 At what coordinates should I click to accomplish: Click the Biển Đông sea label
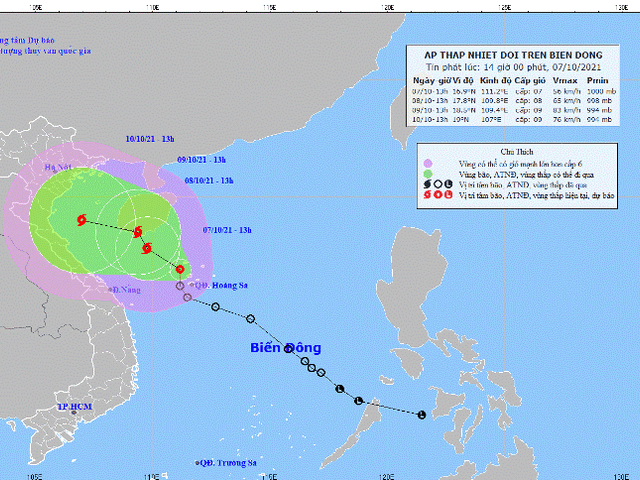pyautogui.click(x=285, y=348)
